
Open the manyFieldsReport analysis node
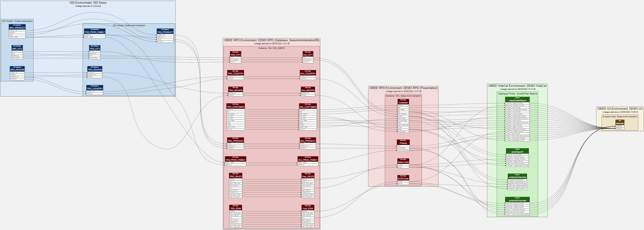(x=517, y=100)
